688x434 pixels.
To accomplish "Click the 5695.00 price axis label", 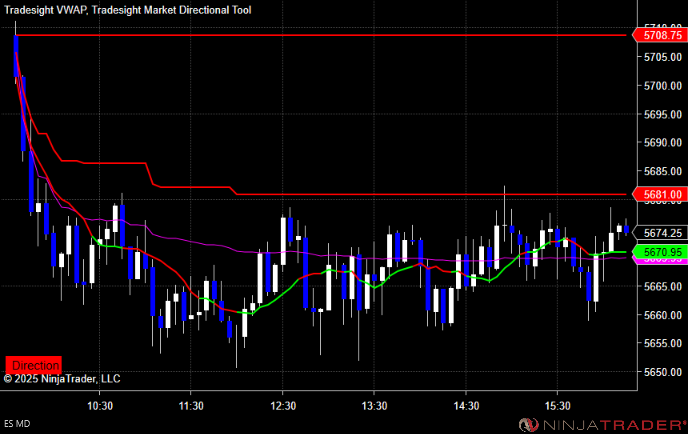I will (x=663, y=115).
